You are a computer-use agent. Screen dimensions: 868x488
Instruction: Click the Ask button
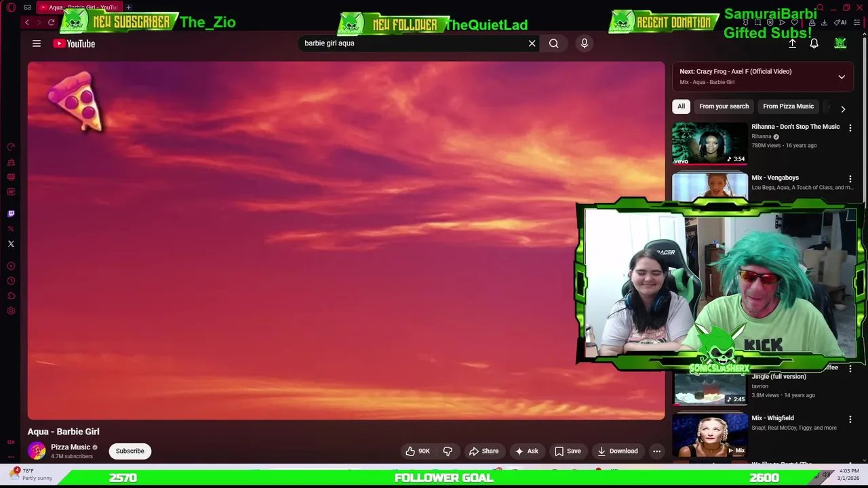pyautogui.click(x=527, y=451)
